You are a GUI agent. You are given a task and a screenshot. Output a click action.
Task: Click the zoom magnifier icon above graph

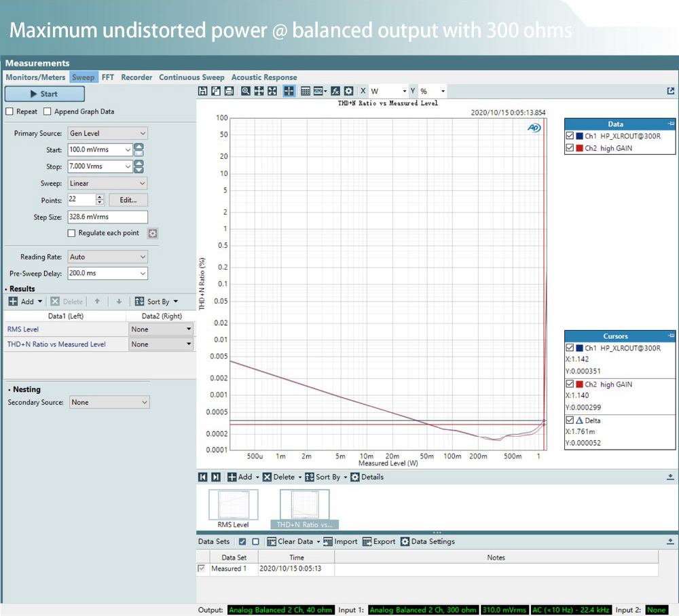coord(246,91)
